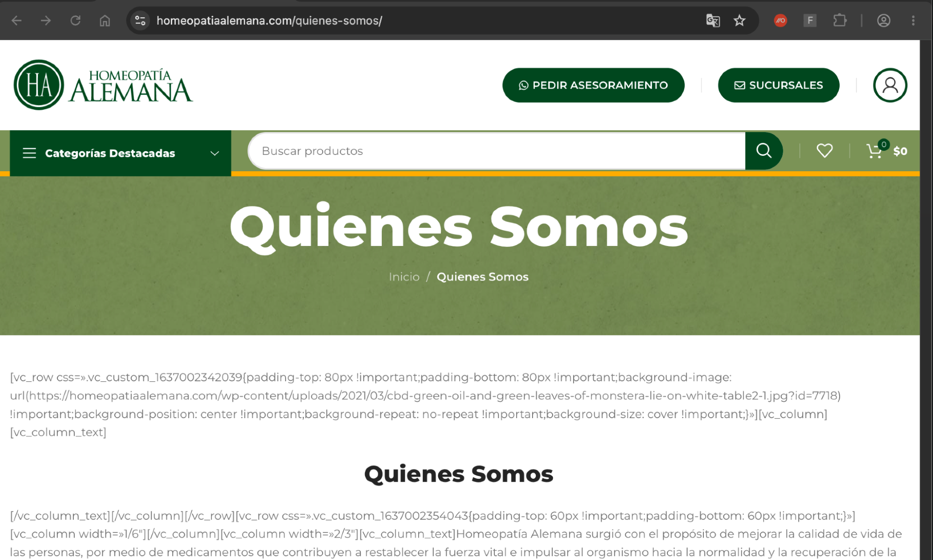The image size is (933, 560).
Task: Go back using browser back arrow
Action: (17, 21)
